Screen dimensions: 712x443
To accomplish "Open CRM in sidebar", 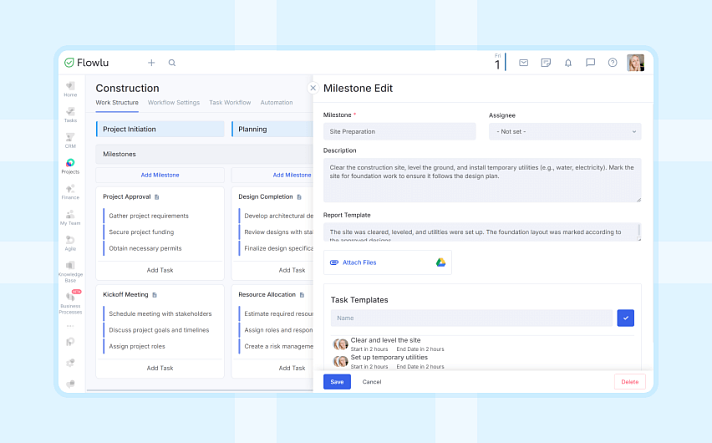I will 70,141.
